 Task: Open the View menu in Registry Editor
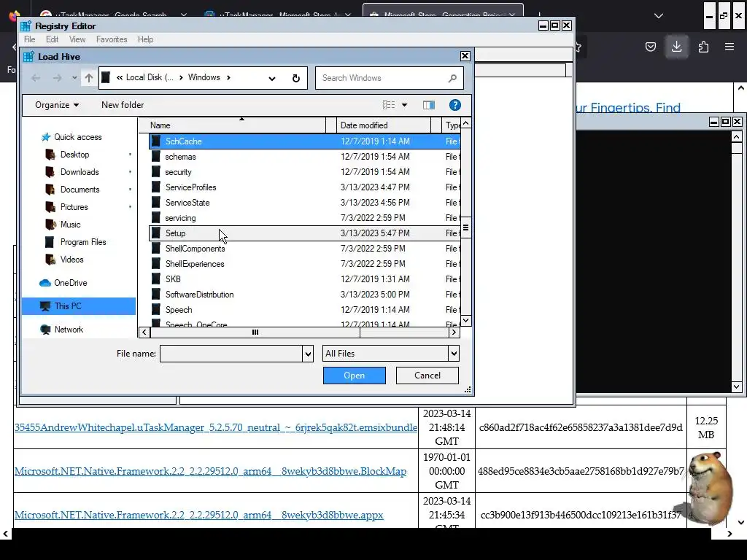point(77,39)
